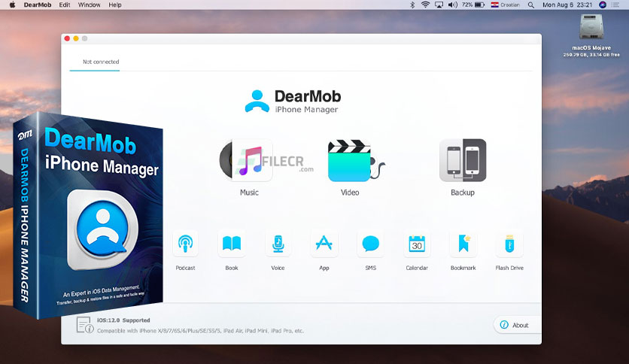
Task: Select the macOS Mojave drive icon
Action: [591, 27]
